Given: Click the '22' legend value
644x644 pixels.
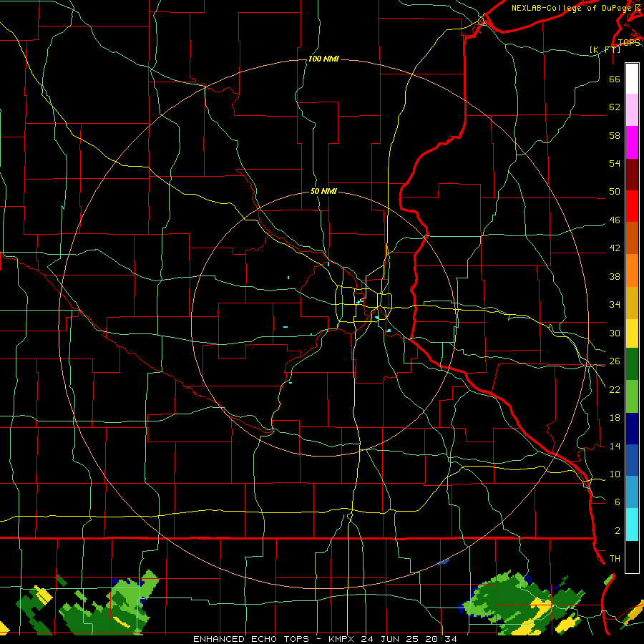Looking at the screenshot, I should click(x=615, y=389).
